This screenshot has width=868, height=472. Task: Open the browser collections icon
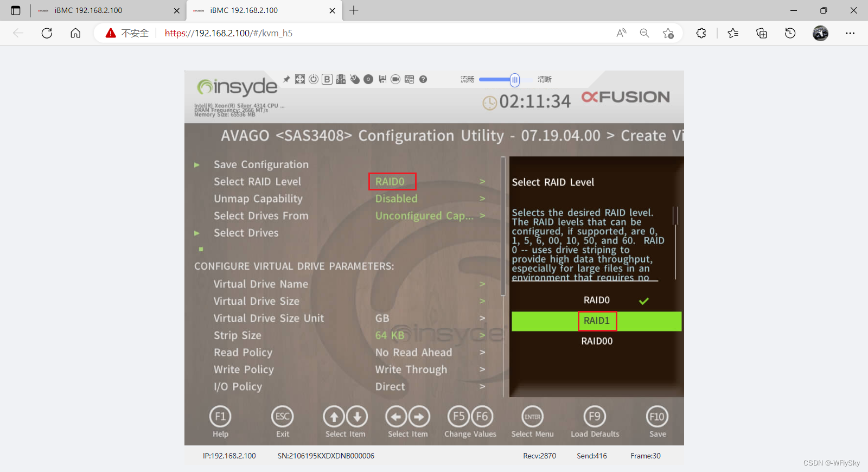coord(762,33)
